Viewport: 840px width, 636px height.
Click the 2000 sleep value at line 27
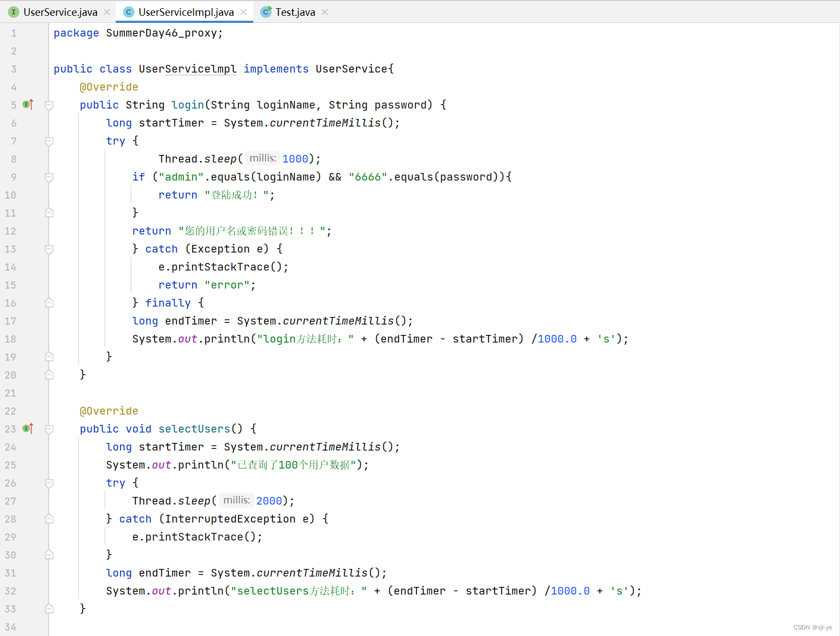pyautogui.click(x=269, y=501)
